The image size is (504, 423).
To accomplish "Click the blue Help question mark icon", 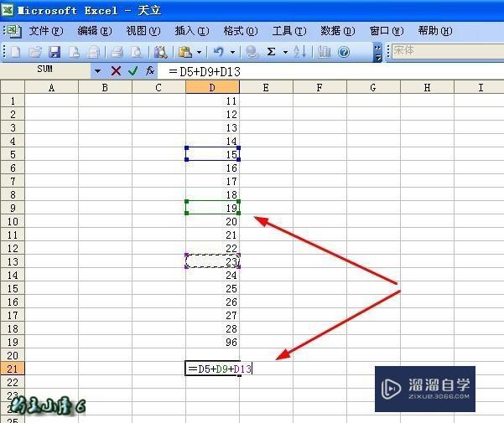I will point(344,52).
